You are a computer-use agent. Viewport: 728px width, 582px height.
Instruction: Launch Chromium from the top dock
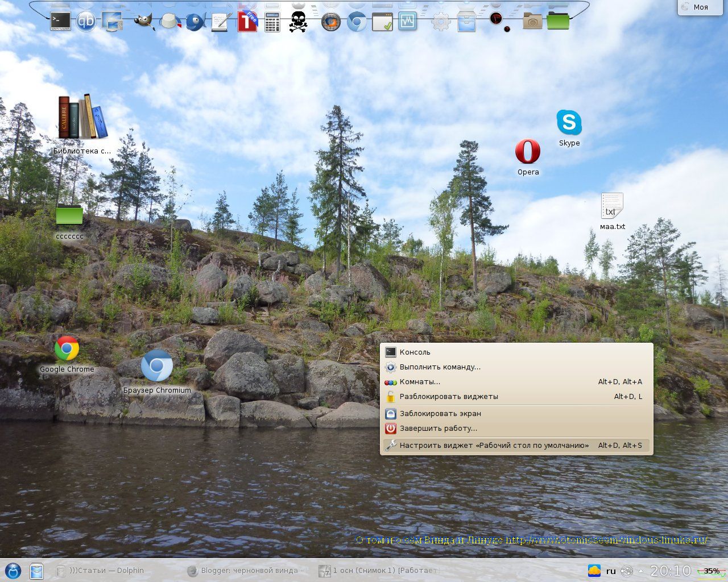[x=357, y=22]
